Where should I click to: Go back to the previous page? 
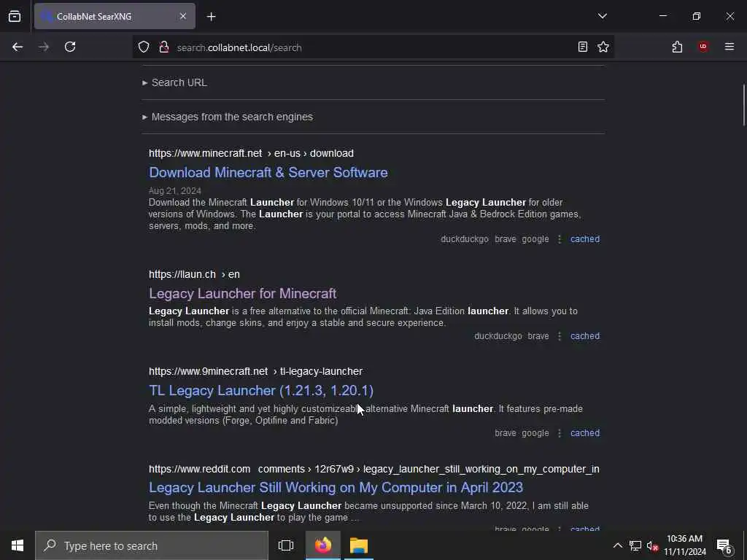(x=18, y=47)
